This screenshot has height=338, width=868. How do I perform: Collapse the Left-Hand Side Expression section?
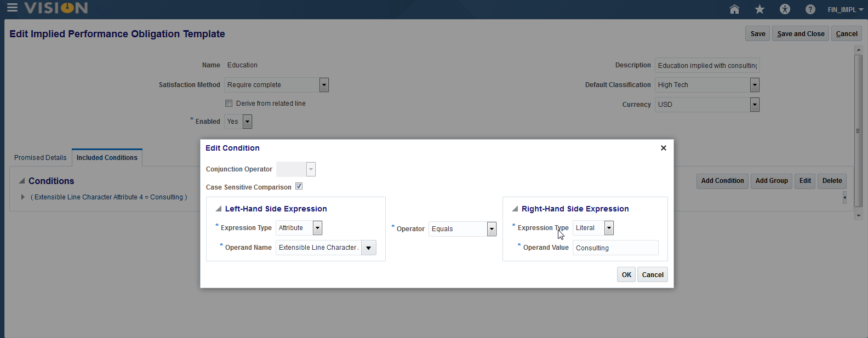point(219,209)
